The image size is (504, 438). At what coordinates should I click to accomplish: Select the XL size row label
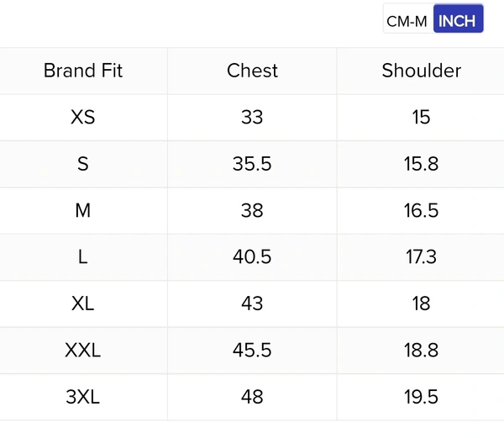[83, 303]
